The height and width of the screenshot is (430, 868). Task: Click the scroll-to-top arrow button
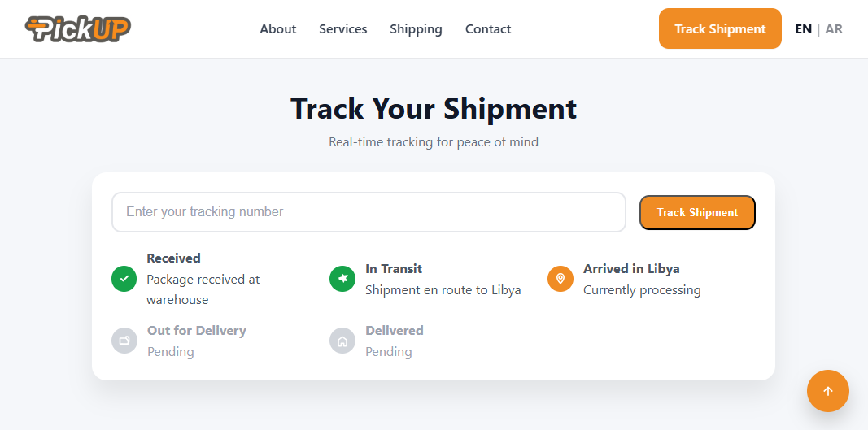click(828, 391)
